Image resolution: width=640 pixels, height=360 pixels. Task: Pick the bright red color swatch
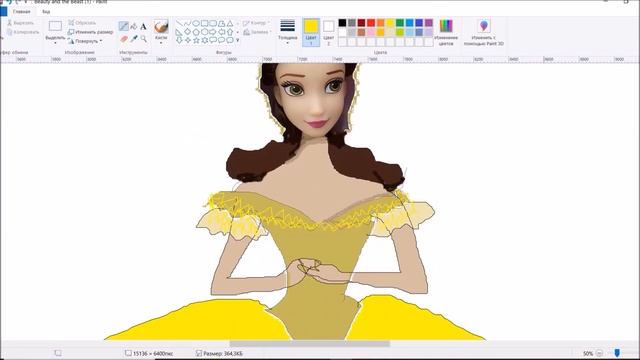point(371,23)
